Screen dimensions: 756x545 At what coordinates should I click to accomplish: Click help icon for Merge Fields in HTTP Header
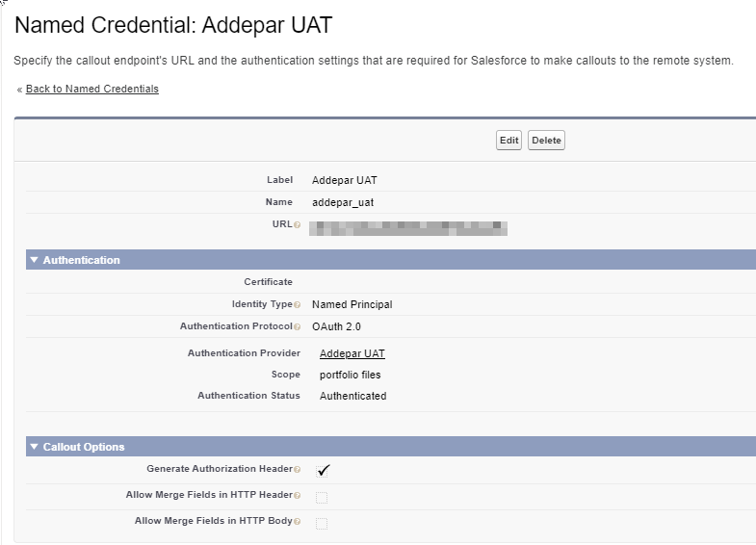coord(297,496)
